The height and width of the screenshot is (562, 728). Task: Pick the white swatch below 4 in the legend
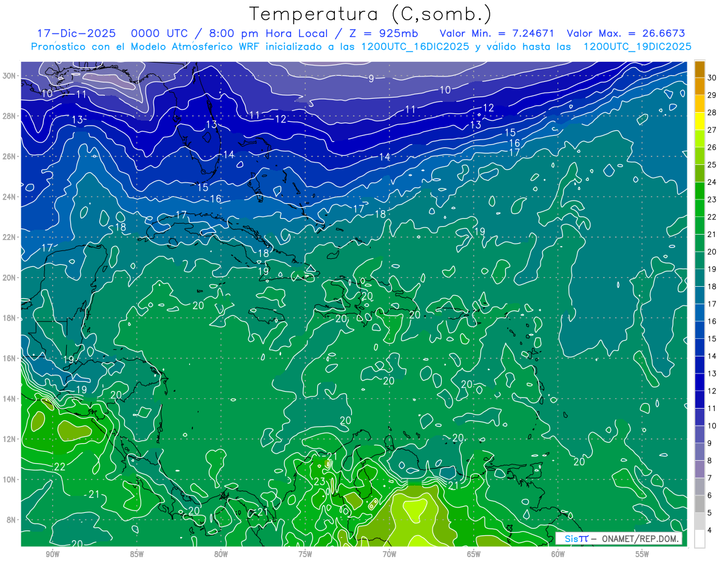[x=699, y=539]
